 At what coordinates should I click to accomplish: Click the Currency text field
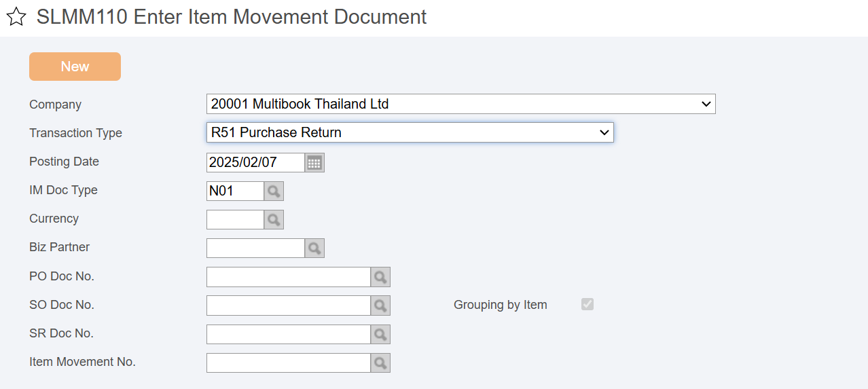click(x=235, y=220)
